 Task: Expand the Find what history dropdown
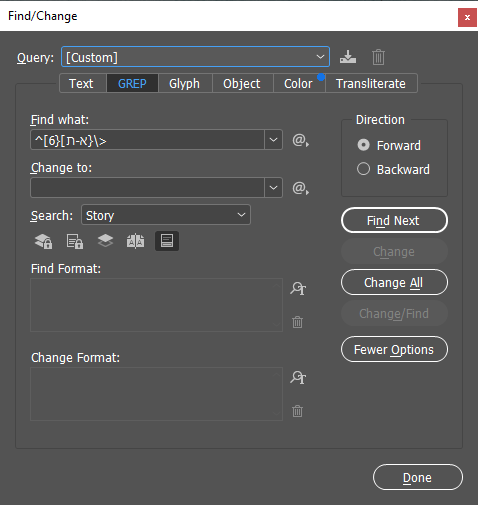click(x=273, y=140)
